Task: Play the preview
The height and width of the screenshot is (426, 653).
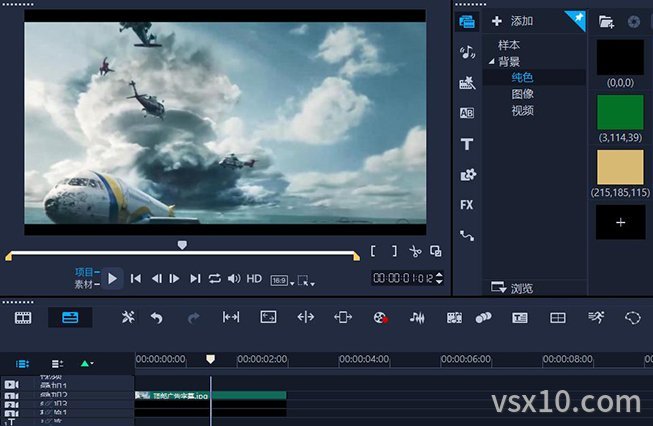Action: [x=112, y=279]
